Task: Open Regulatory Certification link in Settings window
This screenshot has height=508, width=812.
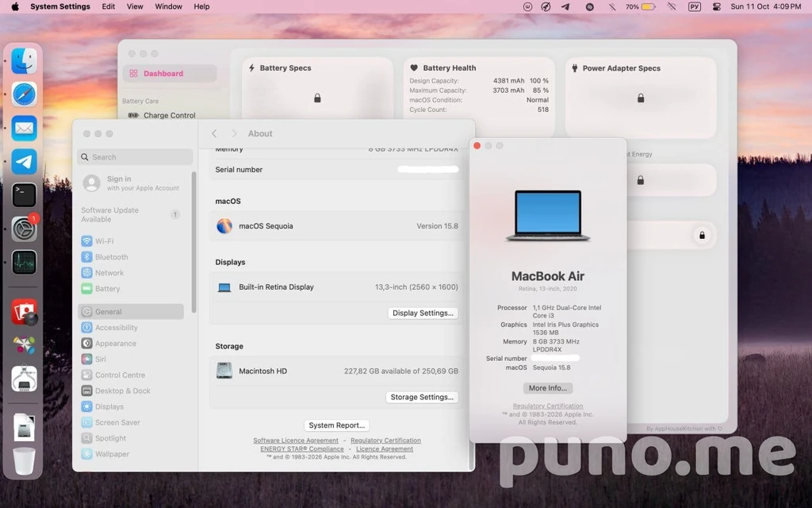Action: (386, 441)
